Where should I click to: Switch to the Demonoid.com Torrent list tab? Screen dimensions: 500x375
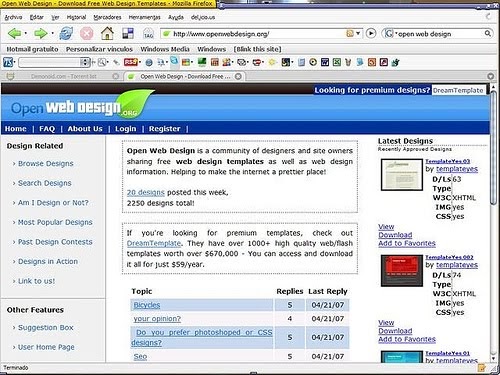[x=63, y=76]
